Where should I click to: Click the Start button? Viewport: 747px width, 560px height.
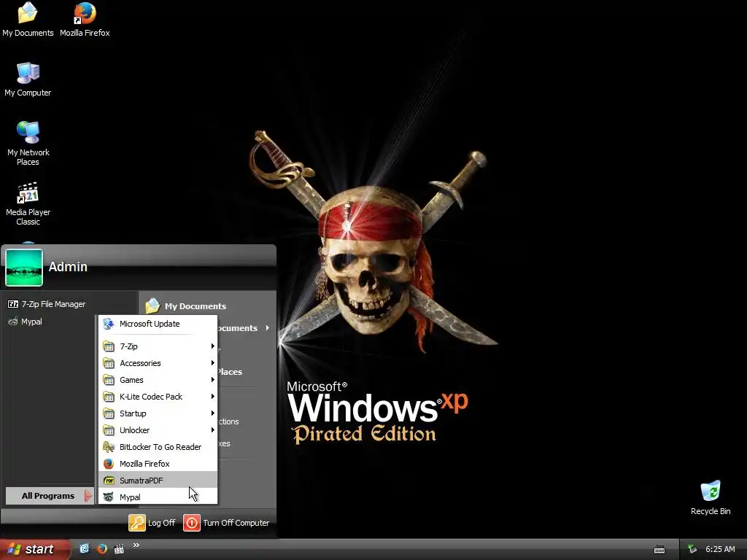(x=34, y=549)
